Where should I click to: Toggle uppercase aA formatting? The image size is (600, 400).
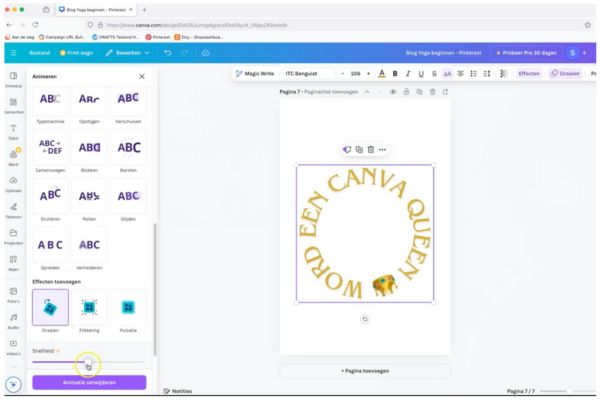pyautogui.click(x=447, y=73)
